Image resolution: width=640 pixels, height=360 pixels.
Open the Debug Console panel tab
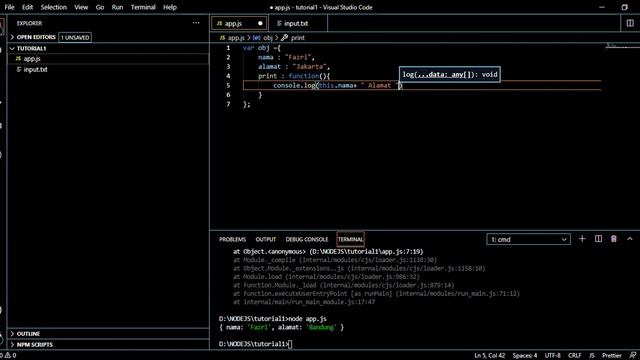tap(307, 239)
